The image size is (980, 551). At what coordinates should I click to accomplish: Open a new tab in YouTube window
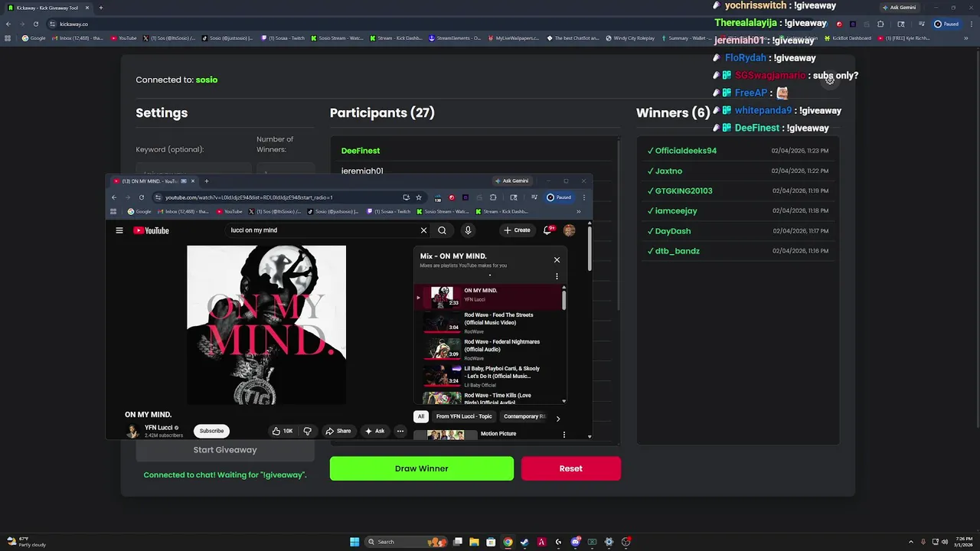tap(206, 181)
